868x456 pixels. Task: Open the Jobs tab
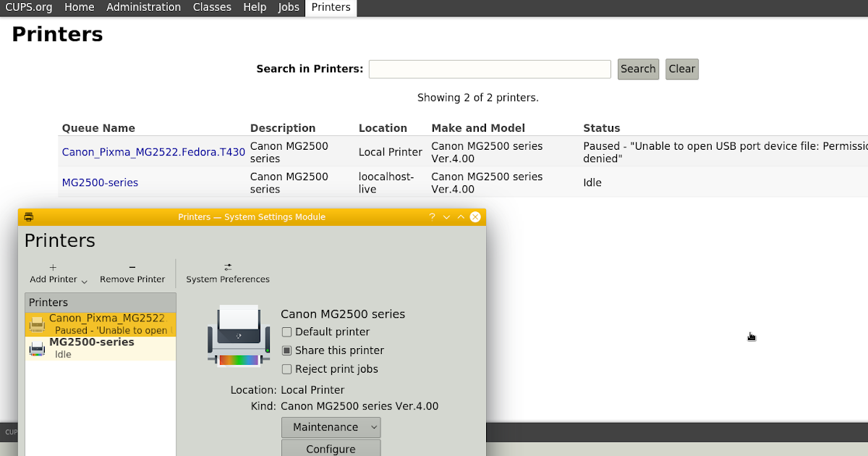coord(289,7)
